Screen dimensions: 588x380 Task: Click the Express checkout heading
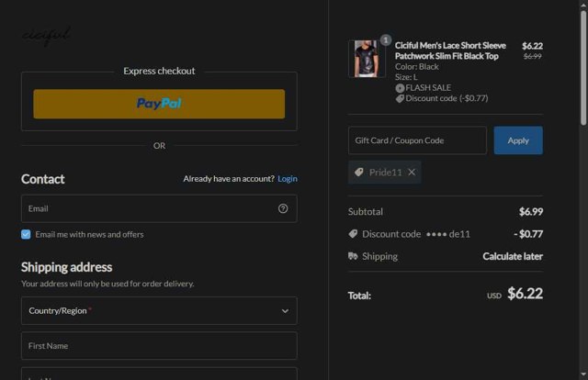pos(159,71)
